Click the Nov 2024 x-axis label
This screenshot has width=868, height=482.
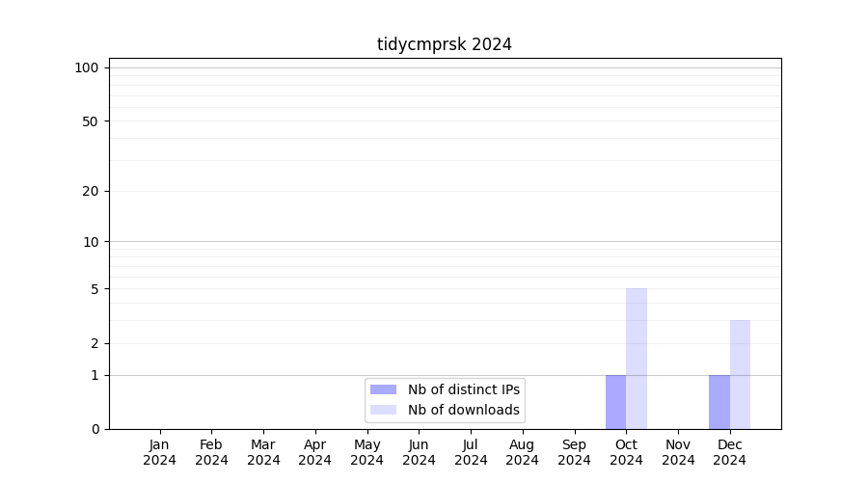pos(678,452)
